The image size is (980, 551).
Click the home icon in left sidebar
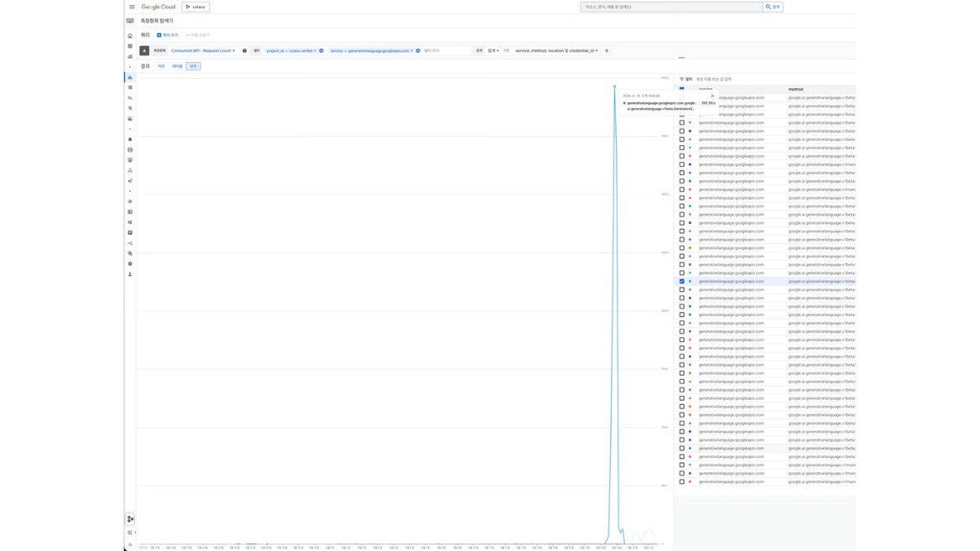click(130, 36)
